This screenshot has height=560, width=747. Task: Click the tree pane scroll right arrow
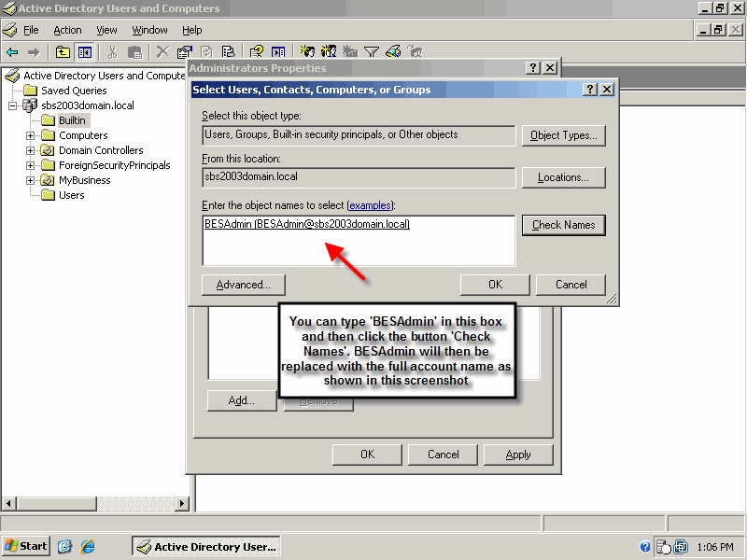[181, 503]
